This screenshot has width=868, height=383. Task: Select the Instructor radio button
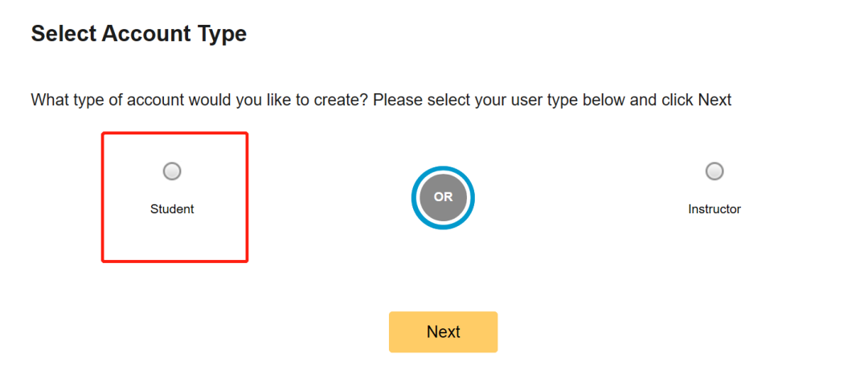[x=714, y=171]
